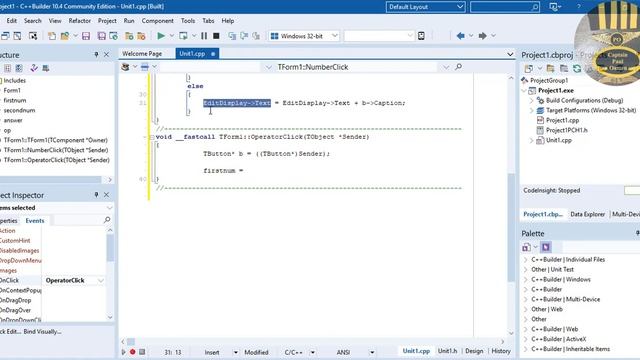Expand the Target Platforms node

click(531, 110)
